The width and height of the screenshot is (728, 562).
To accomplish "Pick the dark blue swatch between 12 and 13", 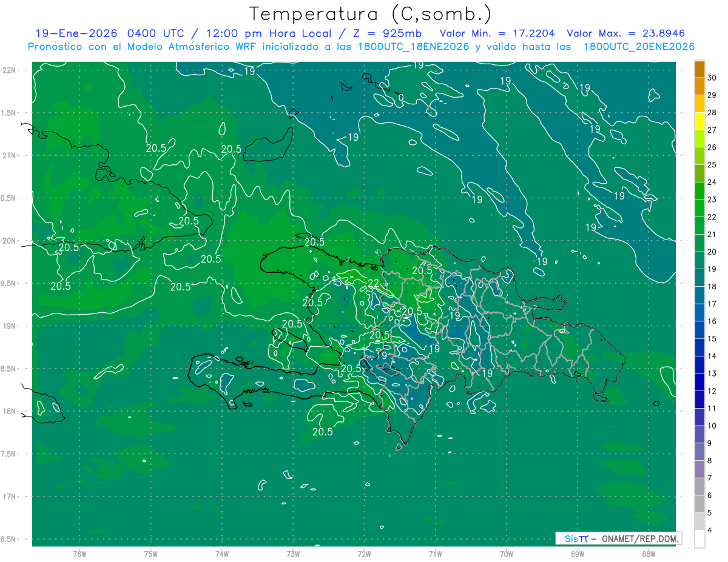I will coord(699,383).
